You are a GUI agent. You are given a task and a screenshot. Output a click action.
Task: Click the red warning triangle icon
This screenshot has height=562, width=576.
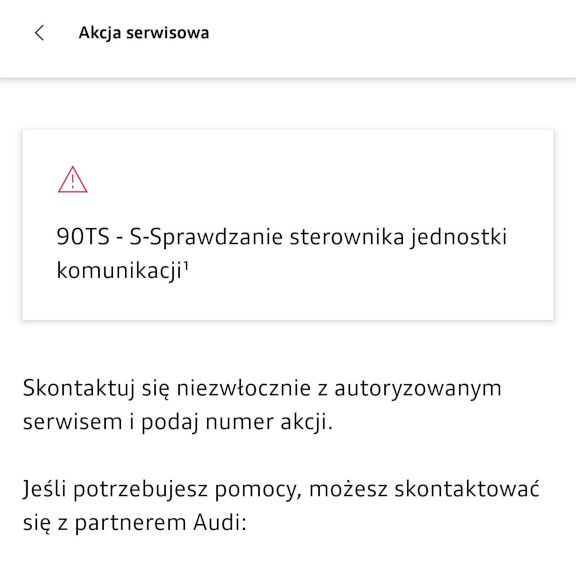(x=73, y=179)
